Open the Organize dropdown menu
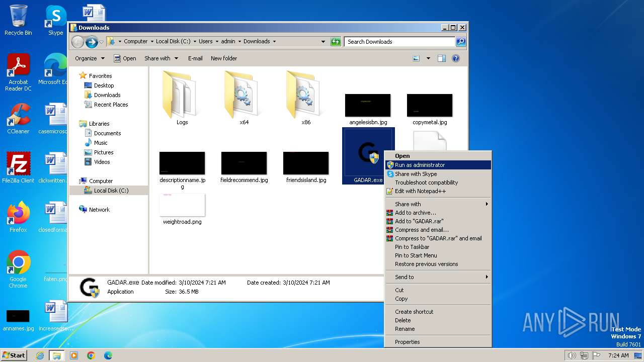This screenshot has height=362, width=644. [x=90, y=58]
